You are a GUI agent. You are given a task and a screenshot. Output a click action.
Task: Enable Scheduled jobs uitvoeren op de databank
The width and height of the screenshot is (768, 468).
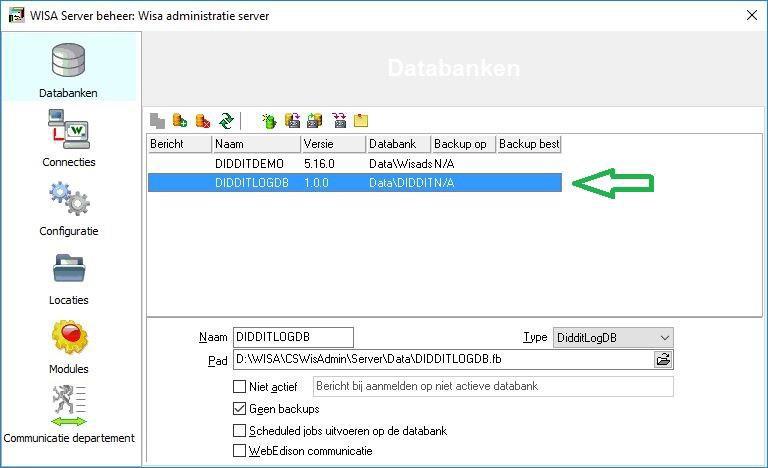[x=239, y=430]
